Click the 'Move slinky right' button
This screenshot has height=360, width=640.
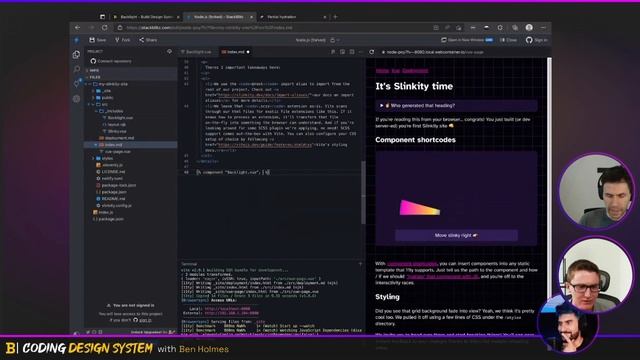coord(456,235)
